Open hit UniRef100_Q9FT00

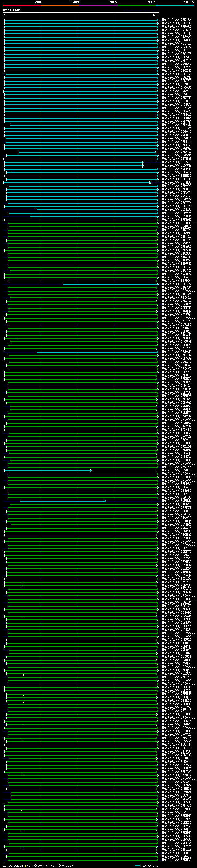click(x=177, y=23)
